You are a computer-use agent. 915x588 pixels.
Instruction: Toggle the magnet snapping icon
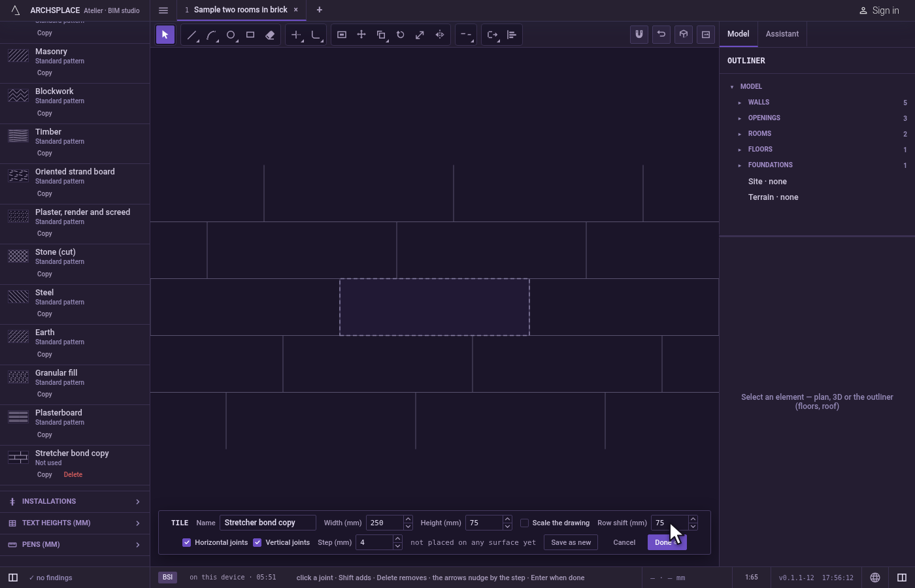point(639,35)
